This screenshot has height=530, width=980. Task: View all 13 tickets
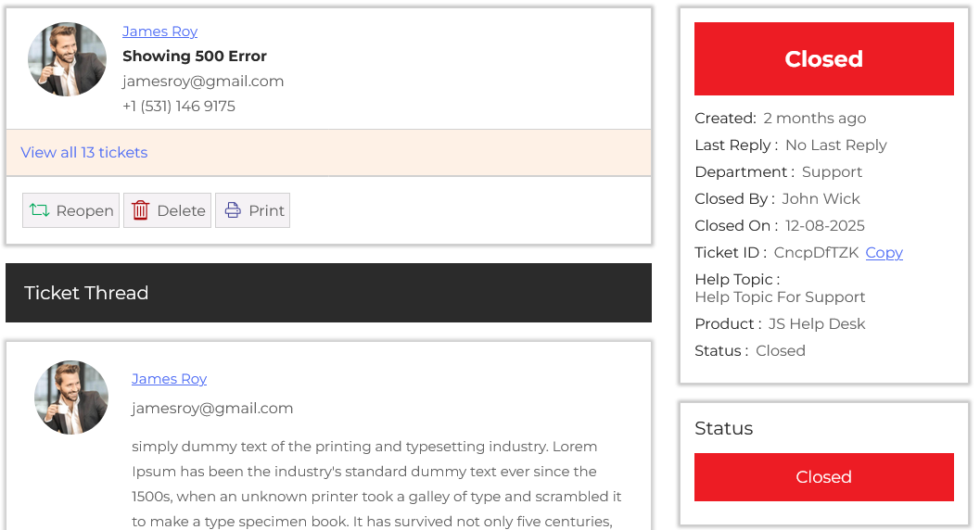pyautogui.click(x=84, y=152)
